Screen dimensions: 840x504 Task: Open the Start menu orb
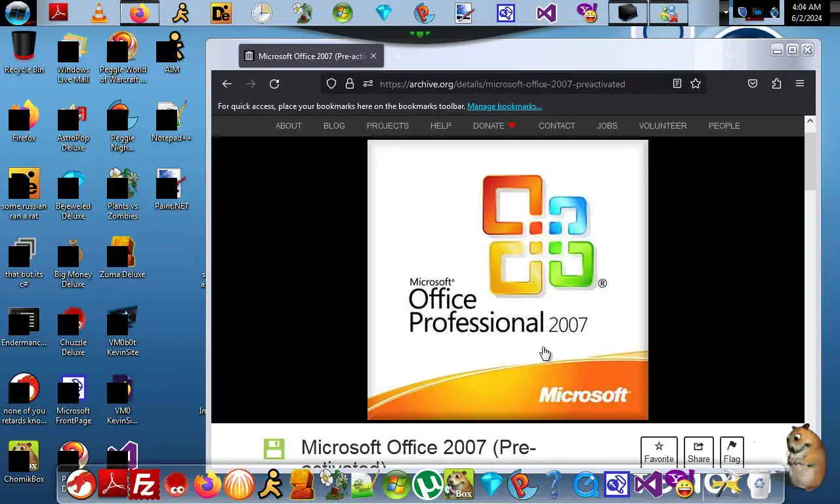click(18, 12)
